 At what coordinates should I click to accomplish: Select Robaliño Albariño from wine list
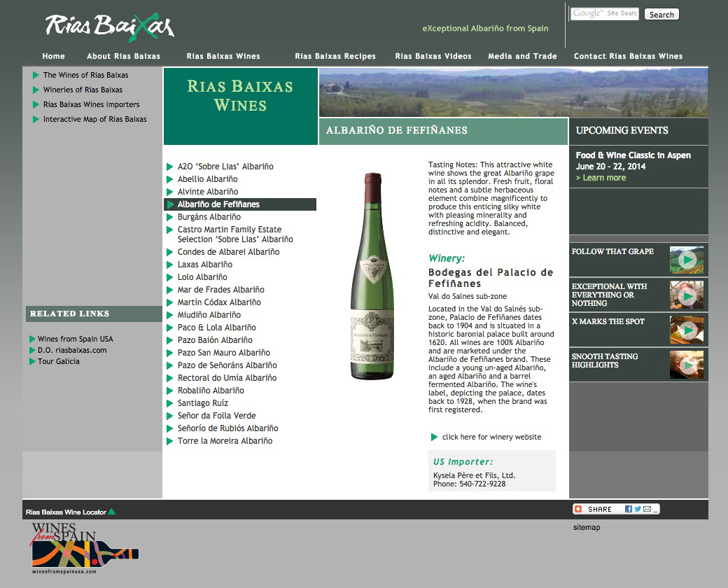click(x=211, y=390)
